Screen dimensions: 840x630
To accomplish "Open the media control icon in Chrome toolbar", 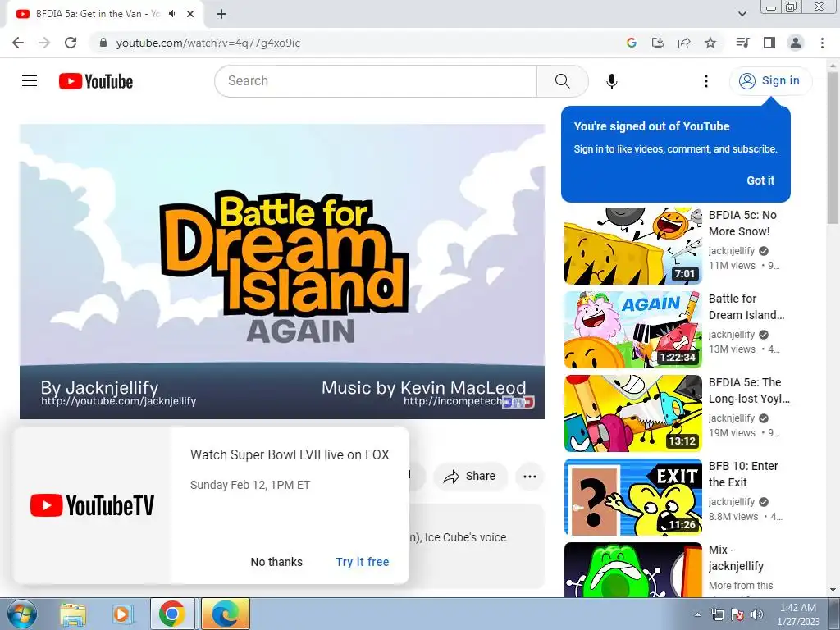I will pos(742,43).
